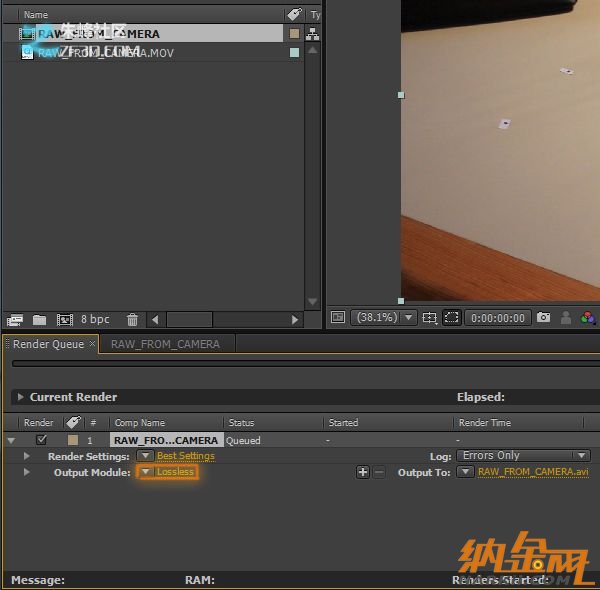The image size is (600, 590).
Task: Switch to the RAW_FROM_CAMERA timeline tab
Action: coord(165,343)
